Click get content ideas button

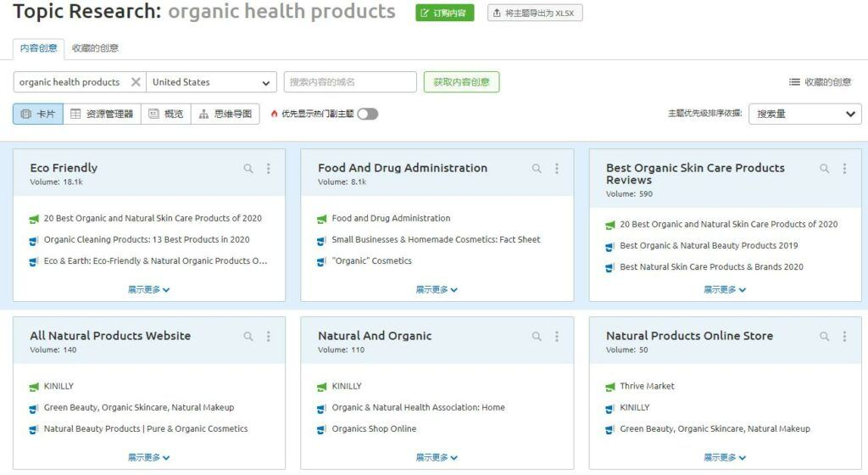[461, 82]
